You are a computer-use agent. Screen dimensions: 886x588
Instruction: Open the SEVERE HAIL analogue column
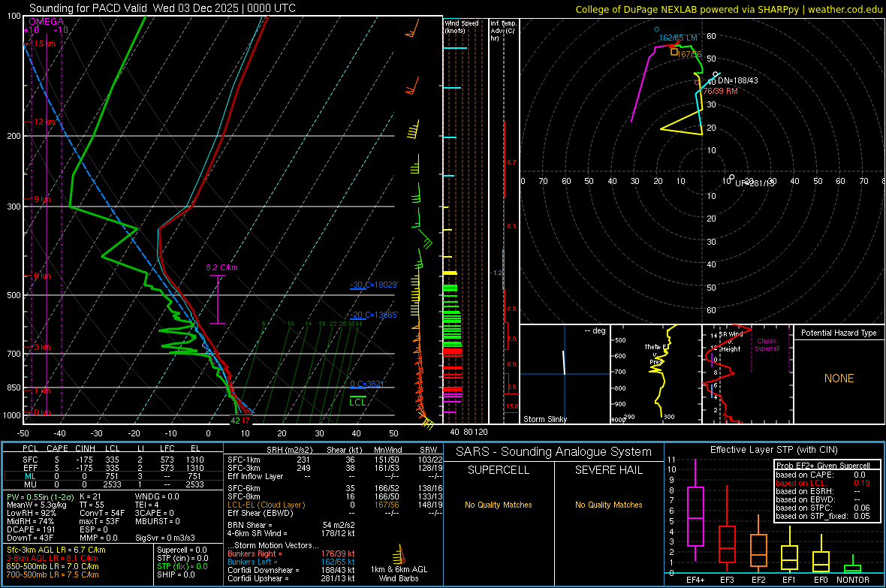[x=609, y=470]
